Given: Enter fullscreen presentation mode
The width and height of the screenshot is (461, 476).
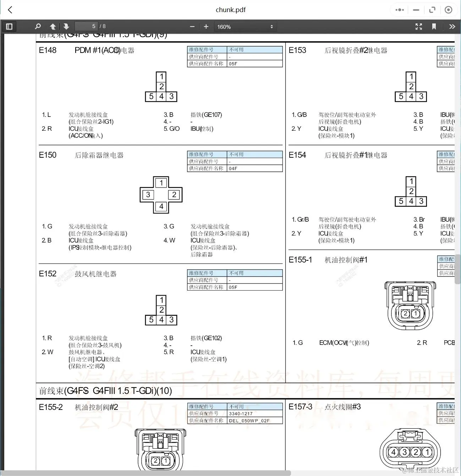Looking at the screenshot, I should click(418, 26).
